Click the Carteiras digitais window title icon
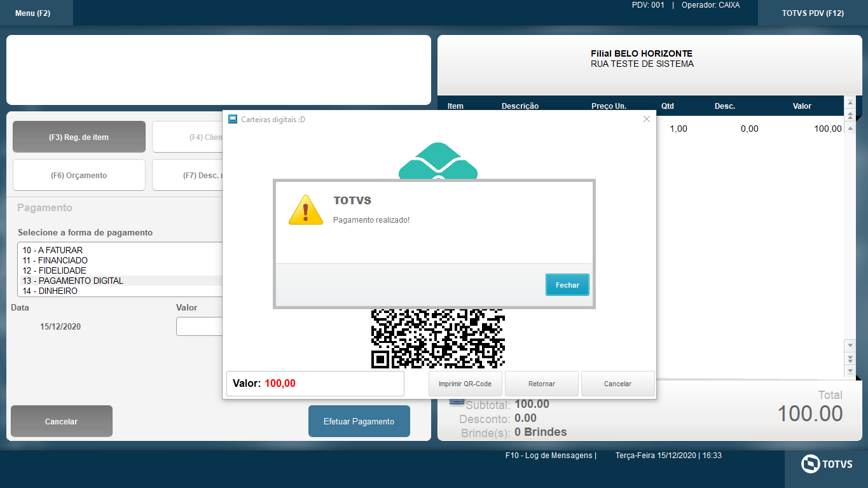 click(x=232, y=120)
